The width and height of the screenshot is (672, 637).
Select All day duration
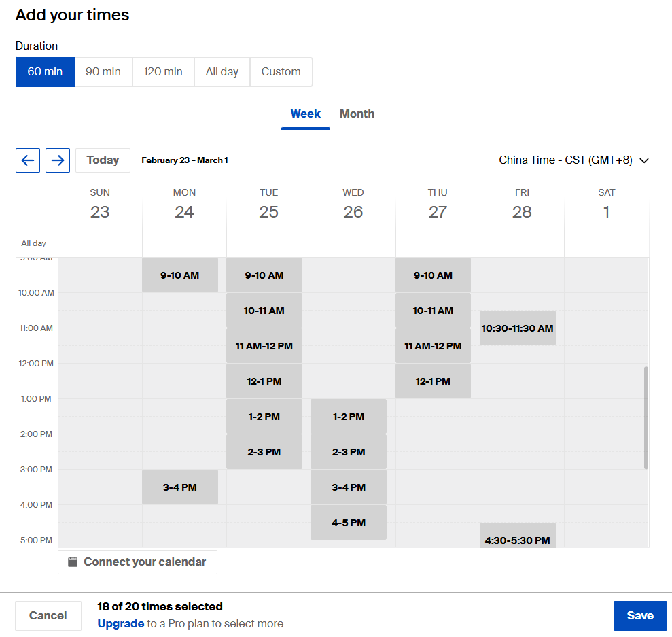click(x=222, y=72)
